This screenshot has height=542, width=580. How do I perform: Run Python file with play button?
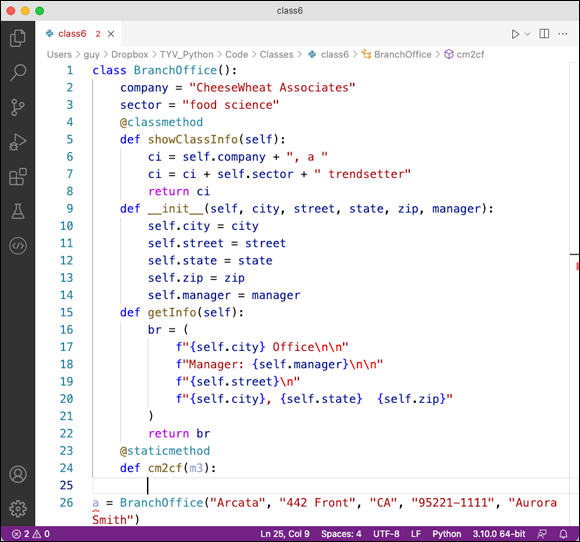[515, 34]
